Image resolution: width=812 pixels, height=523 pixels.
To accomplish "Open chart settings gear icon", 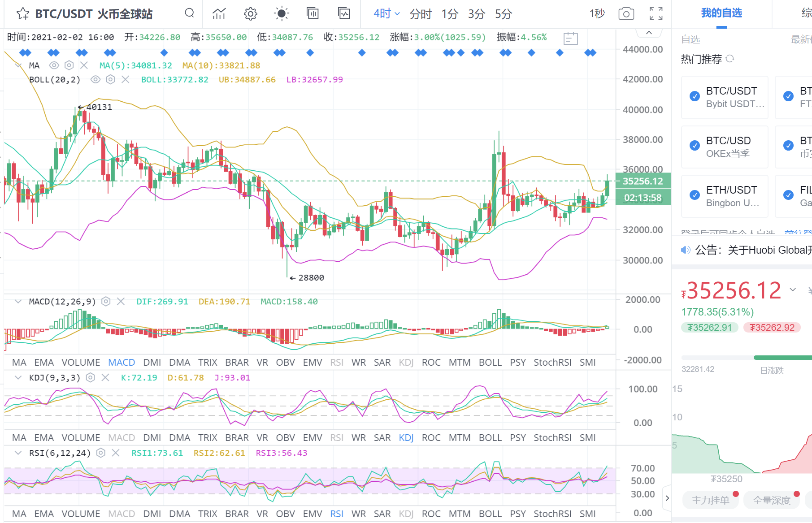I will (250, 14).
